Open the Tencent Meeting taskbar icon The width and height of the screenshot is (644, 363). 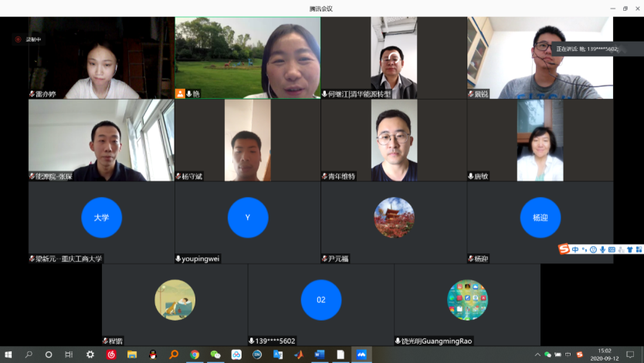[x=361, y=355]
